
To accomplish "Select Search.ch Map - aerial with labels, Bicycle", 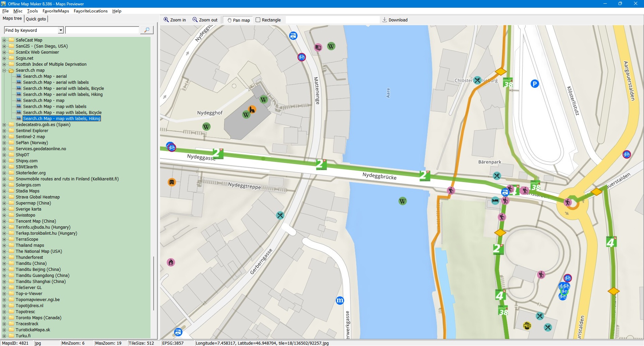I will [63, 89].
